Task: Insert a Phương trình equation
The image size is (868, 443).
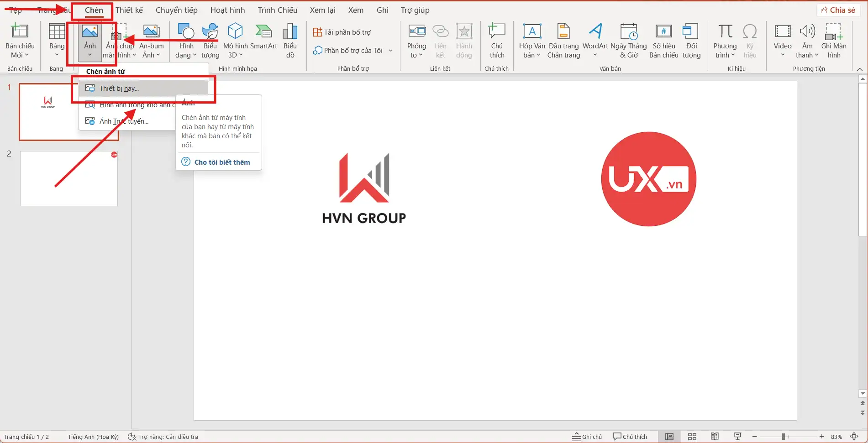Action: [x=725, y=40]
